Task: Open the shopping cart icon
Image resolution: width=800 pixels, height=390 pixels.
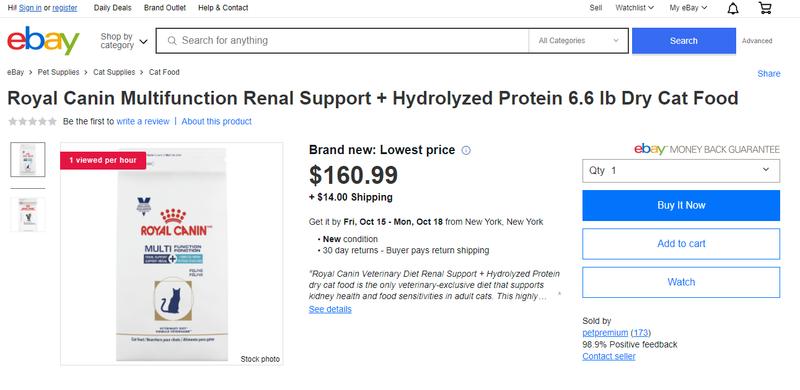Action: point(765,8)
